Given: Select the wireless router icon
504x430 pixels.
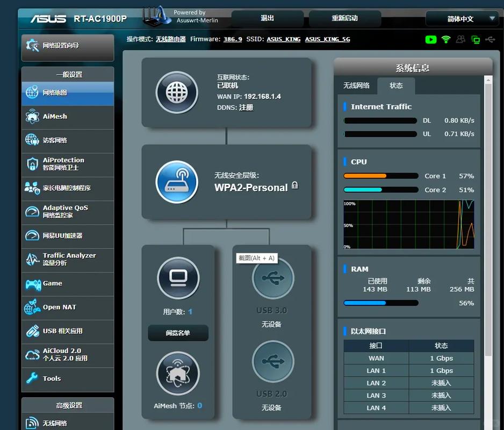Looking at the screenshot, I should pos(177,182).
